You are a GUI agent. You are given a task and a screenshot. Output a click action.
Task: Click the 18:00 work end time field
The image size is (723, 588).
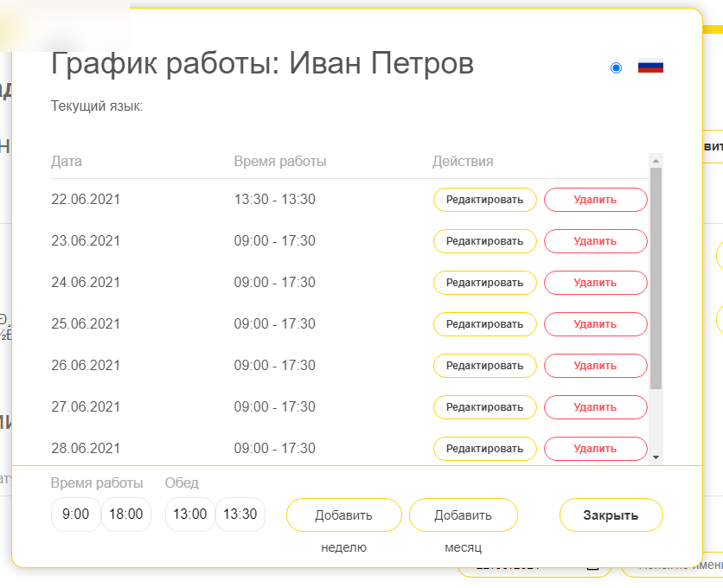point(125,514)
